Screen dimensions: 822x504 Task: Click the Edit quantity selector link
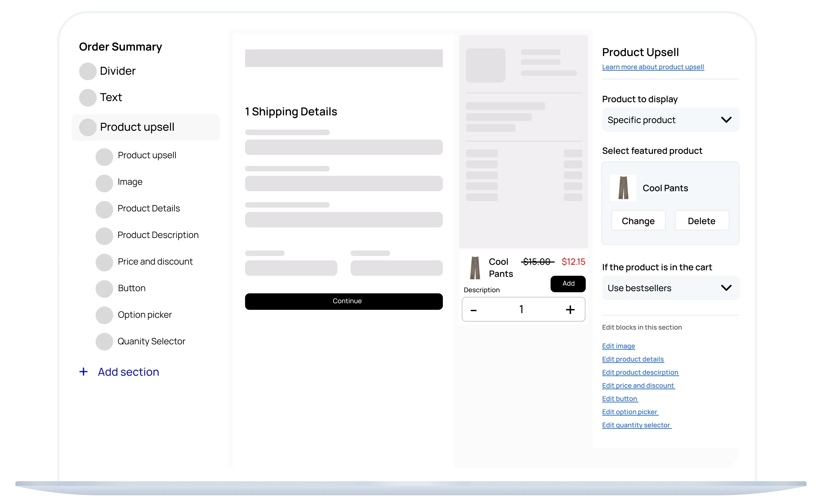click(636, 425)
